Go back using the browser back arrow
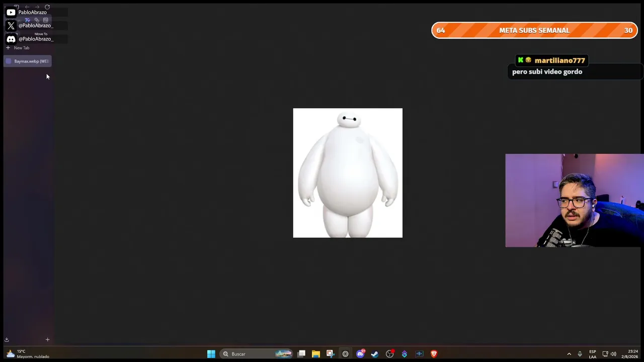This screenshot has width=644, height=362. pyautogui.click(x=27, y=7)
